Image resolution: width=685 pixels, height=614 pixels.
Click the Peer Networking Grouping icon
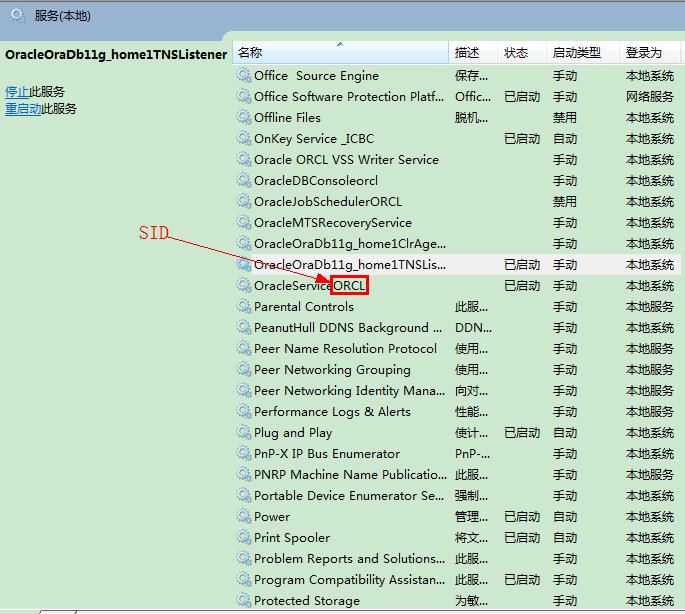(x=243, y=369)
